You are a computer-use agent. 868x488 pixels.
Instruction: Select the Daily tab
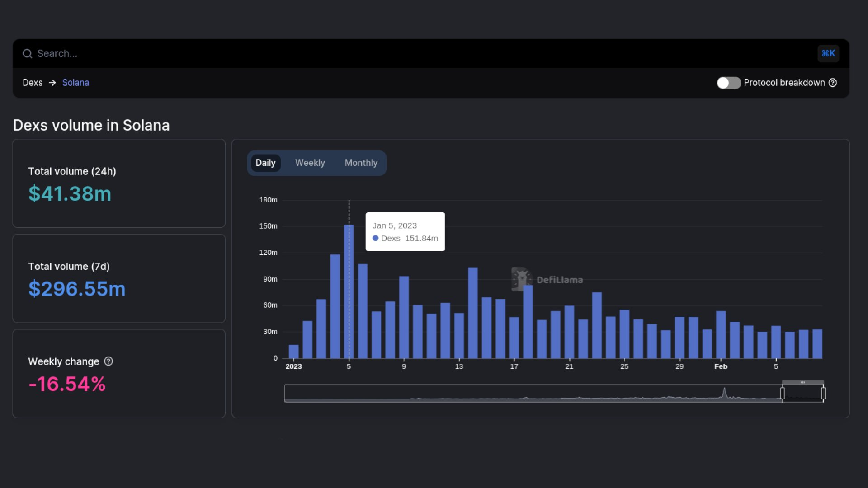(265, 163)
